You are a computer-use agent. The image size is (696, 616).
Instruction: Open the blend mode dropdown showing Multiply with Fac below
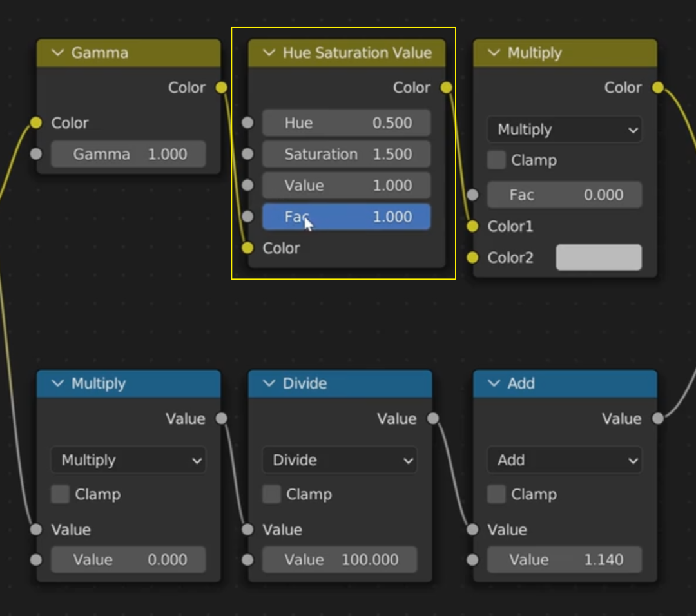point(565,130)
